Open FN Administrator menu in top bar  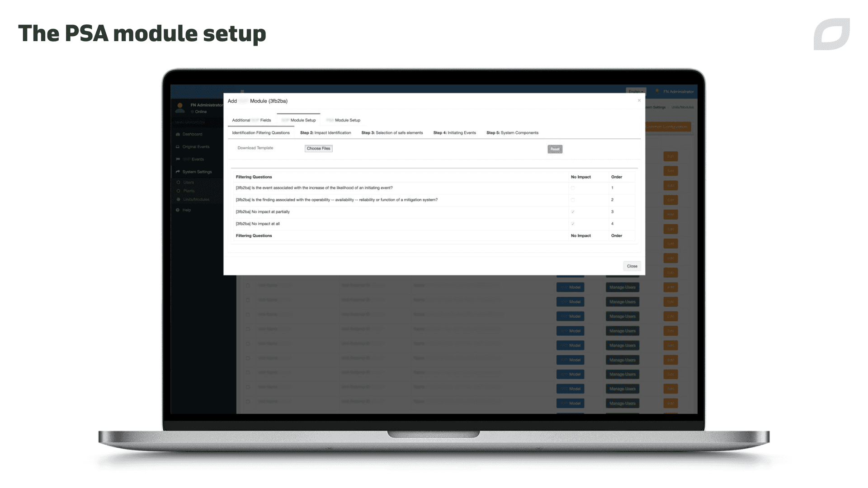tap(675, 91)
